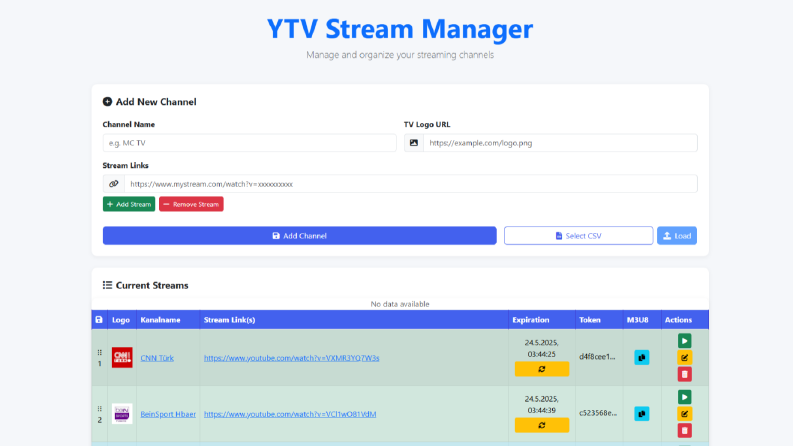793x446 pixels.
Task: Click the BeinSport Hbaer drag handle
Action: click(x=100, y=409)
